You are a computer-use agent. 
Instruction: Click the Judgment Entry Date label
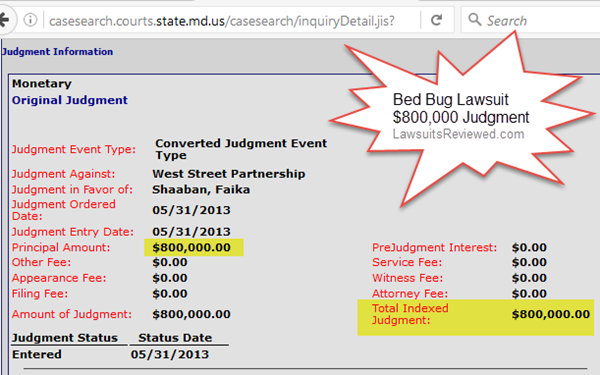[x=73, y=232]
